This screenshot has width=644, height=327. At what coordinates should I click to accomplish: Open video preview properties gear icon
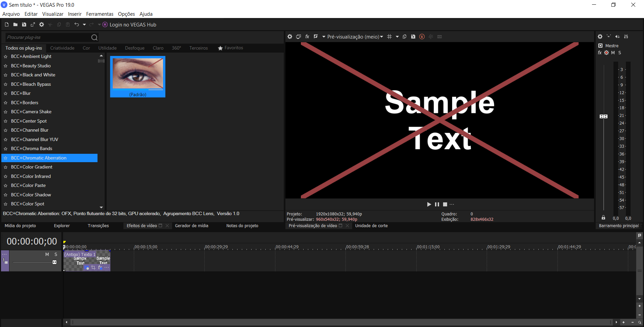click(290, 37)
